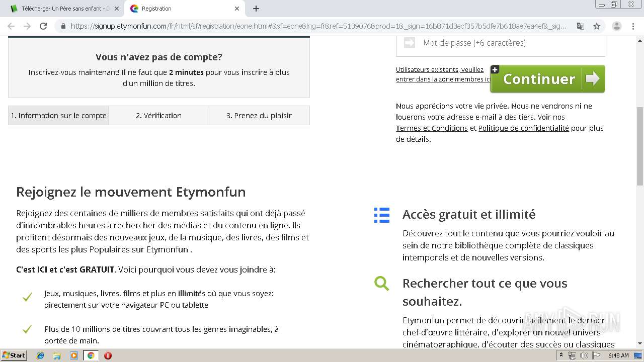Select the Registration tab
This screenshot has height=362, width=644.
(x=185, y=9)
